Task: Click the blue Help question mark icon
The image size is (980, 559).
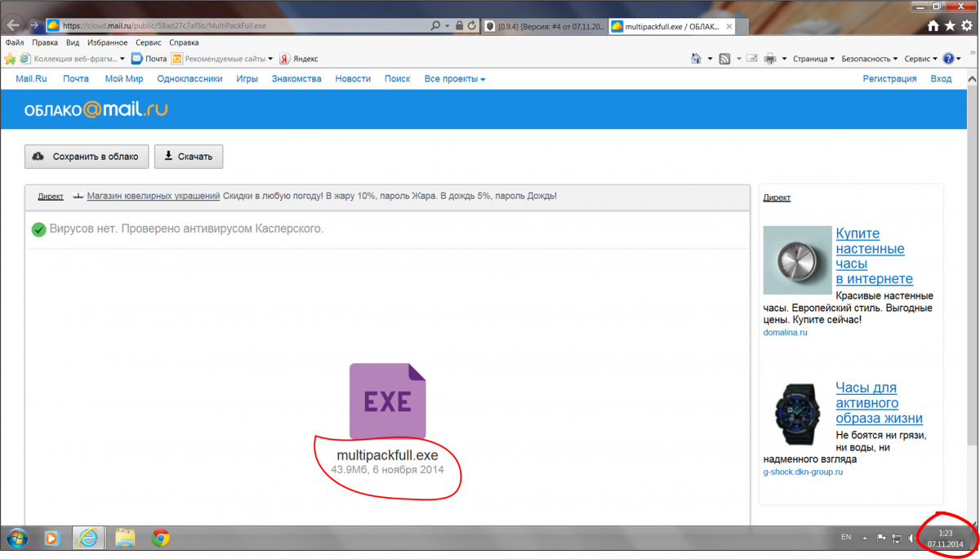Action: [x=948, y=59]
